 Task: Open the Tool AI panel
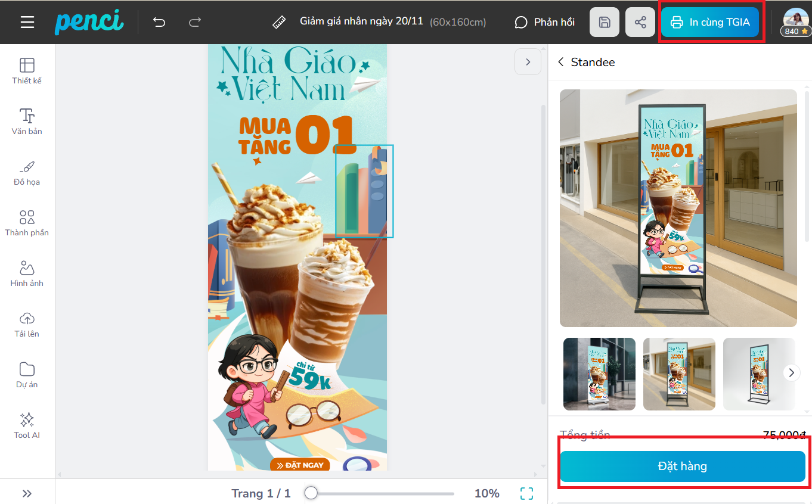tap(27, 426)
